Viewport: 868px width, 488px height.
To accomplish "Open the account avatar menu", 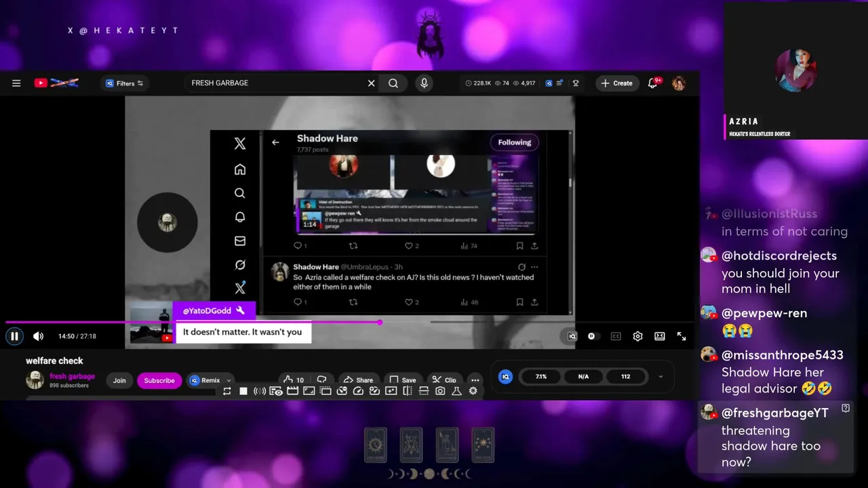I will click(678, 83).
